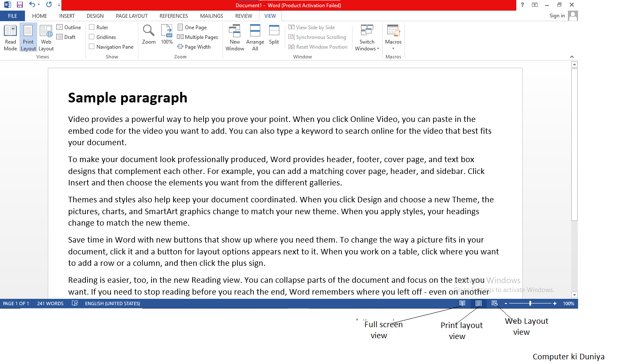
Task: Switch to Read Mode view
Action: coord(10,38)
